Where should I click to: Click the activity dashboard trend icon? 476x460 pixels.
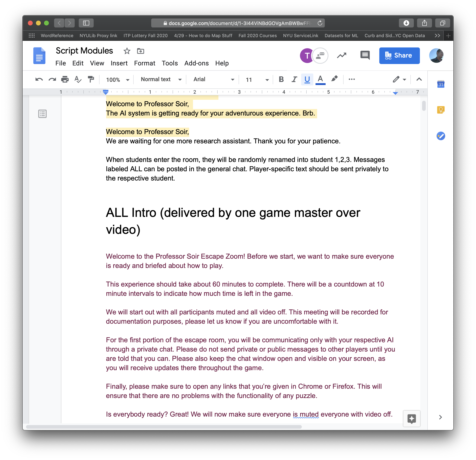pos(342,55)
